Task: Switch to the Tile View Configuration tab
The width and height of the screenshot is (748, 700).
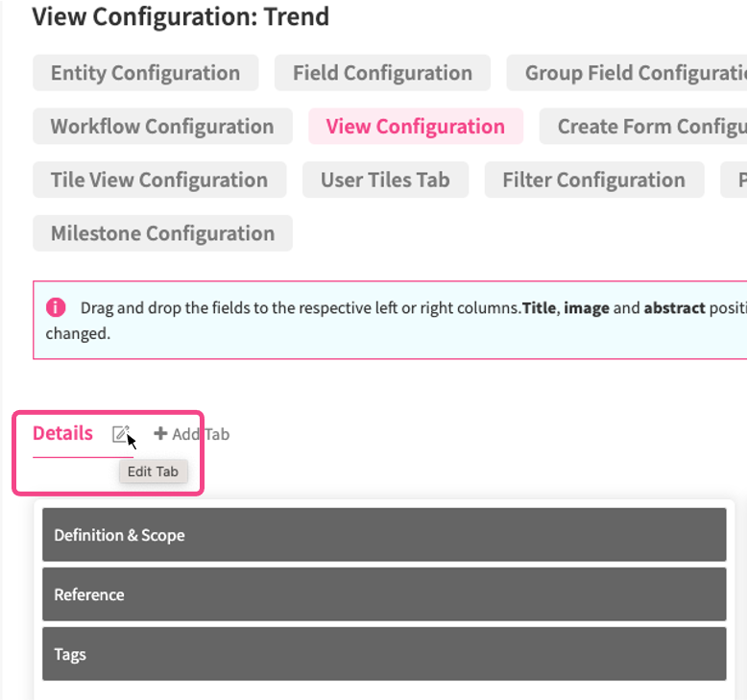Action: 158,181
